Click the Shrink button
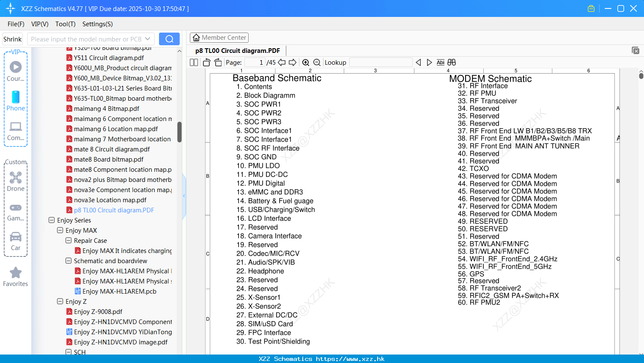The image size is (644, 363). (13, 39)
